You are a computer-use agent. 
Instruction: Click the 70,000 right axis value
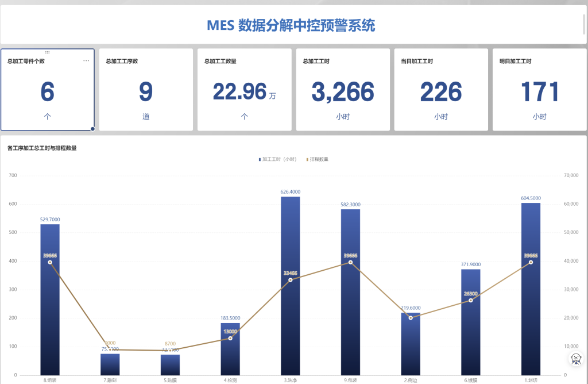(571, 175)
